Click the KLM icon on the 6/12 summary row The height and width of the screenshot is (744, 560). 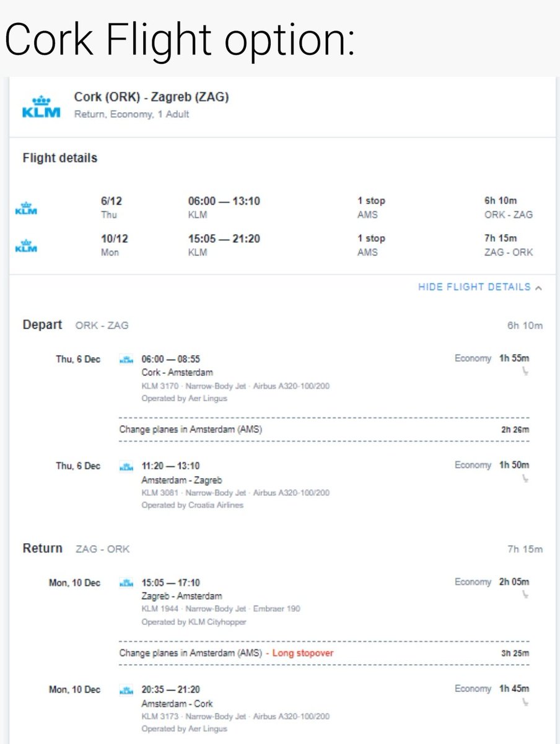click(x=26, y=208)
